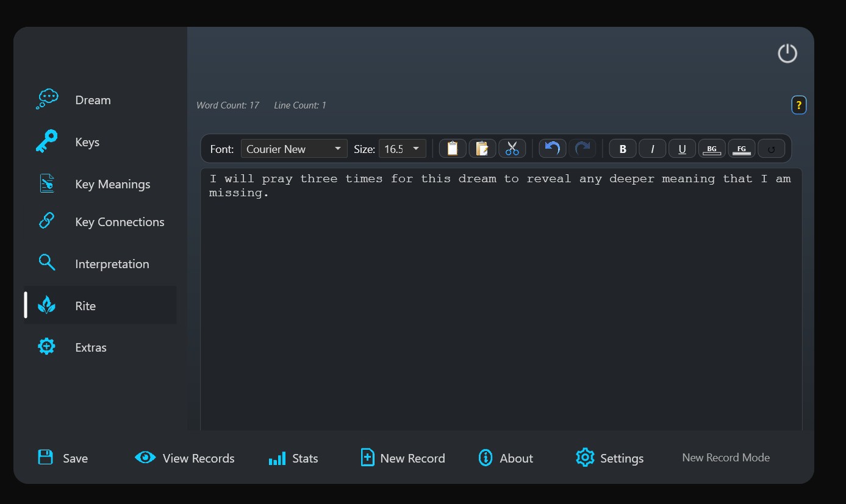The height and width of the screenshot is (504, 846).
Task: Go to Key Meanings section
Action: tap(100, 184)
